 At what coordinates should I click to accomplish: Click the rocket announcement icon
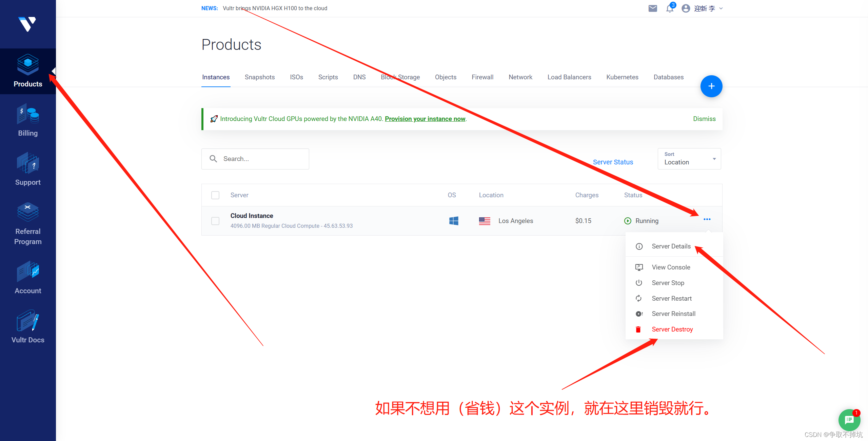(x=214, y=119)
